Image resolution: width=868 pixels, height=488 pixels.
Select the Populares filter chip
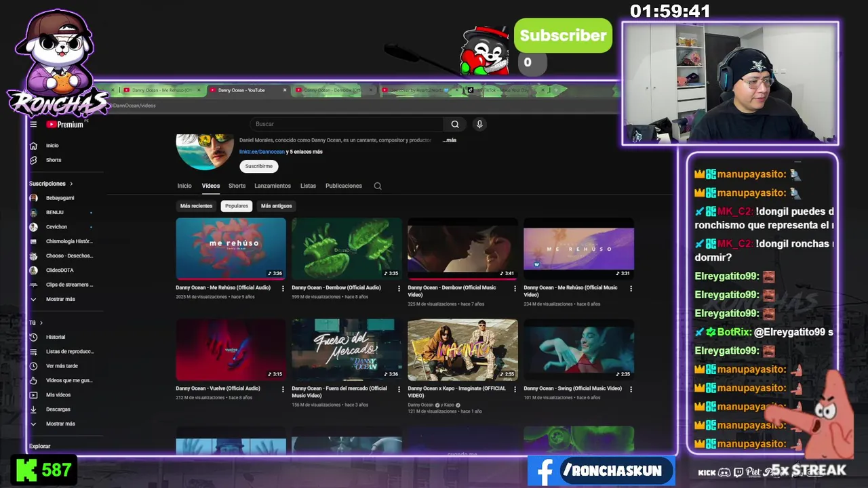(x=237, y=206)
